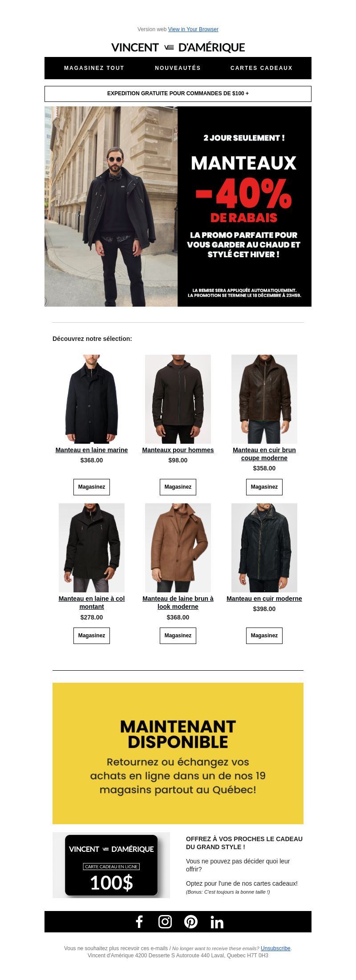Image resolution: width=356 pixels, height=980 pixels.
Task: Click the Manteau en laine à col montant photo
Action: (x=92, y=548)
